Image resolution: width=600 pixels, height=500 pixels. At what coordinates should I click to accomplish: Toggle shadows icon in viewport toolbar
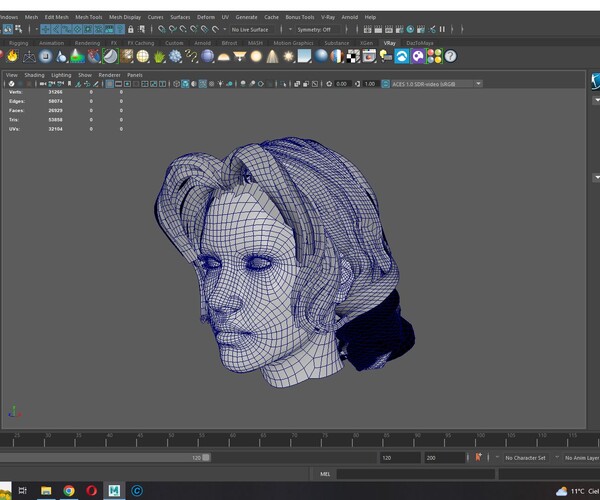(x=230, y=84)
